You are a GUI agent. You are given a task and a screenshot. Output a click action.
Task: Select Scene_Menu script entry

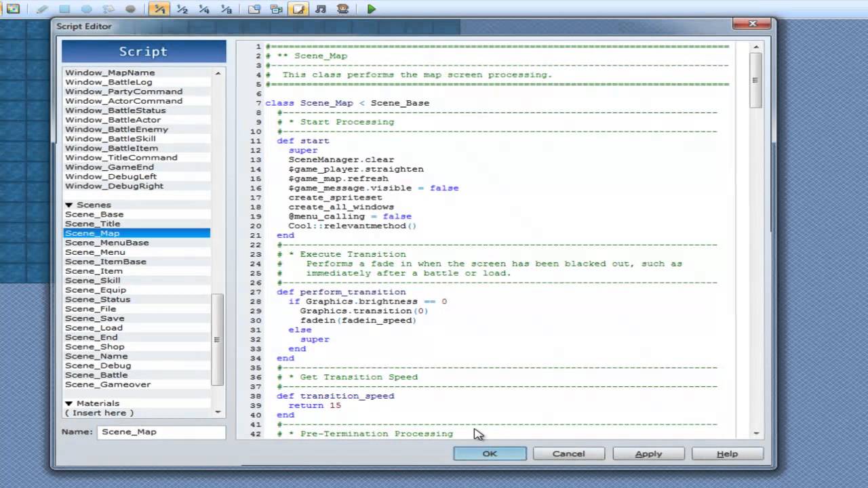tap(137, 252)
